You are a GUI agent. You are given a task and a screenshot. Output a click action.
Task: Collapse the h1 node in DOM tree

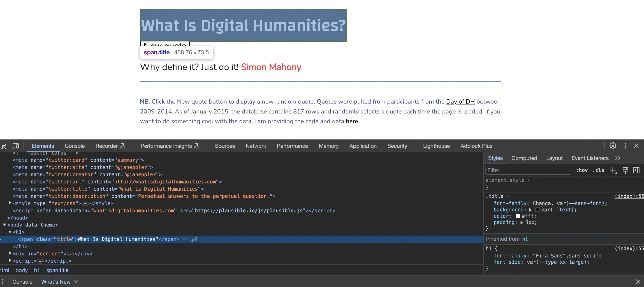[10, 232]
